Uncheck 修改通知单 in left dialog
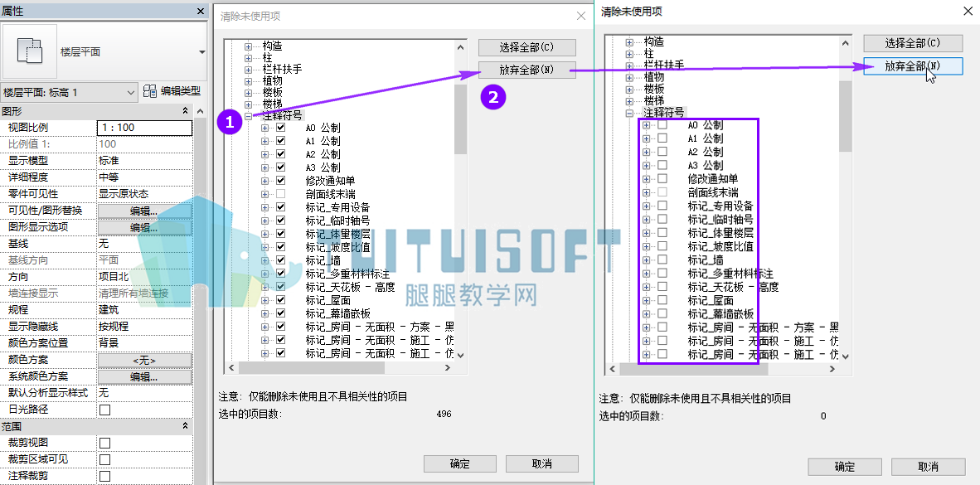This screenshot has width=980, height=485. (x=280, y=181)
